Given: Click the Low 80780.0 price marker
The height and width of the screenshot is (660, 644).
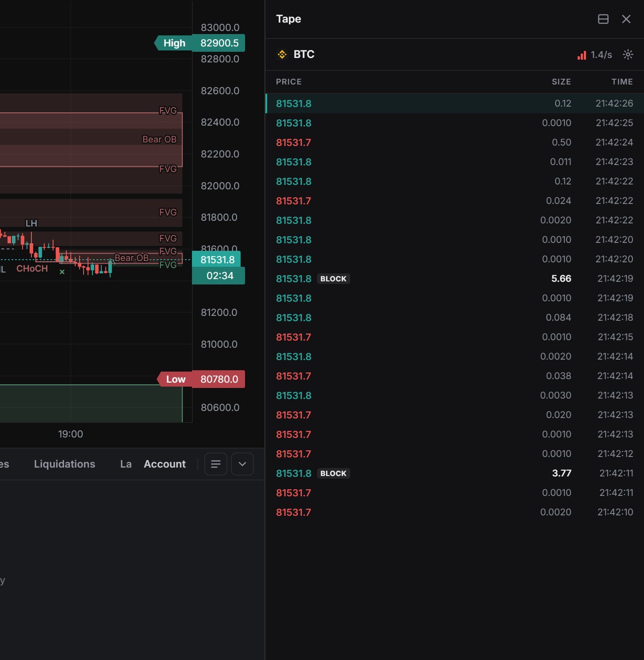Looking at the screenshot, I should pos(201,379).
